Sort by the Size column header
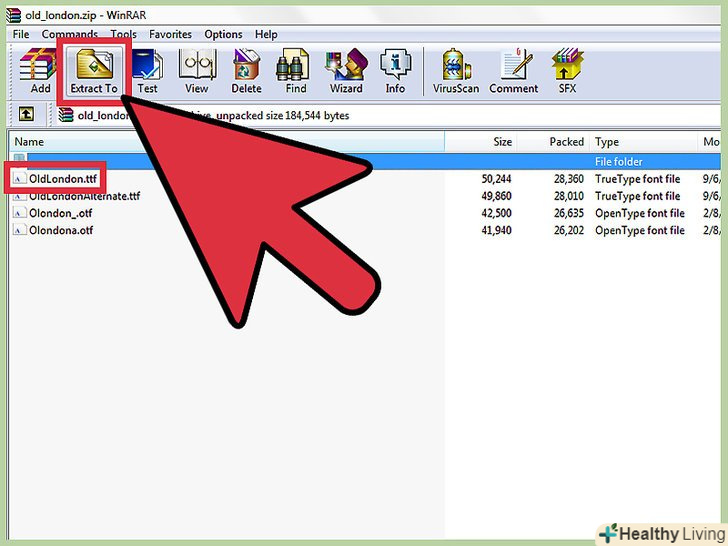This screenshot has height=546, width=728. point(480,142)
